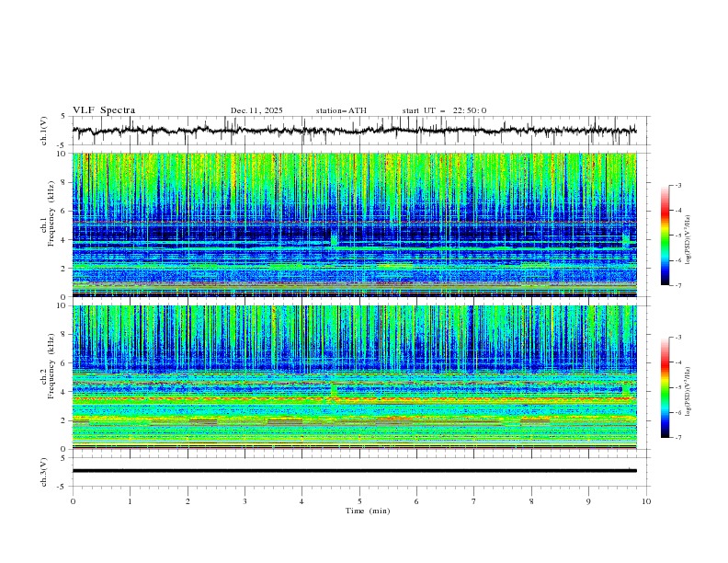728x563 pixels.
Task: Click time axis tick label "0"
Action: tap(73, 501)
